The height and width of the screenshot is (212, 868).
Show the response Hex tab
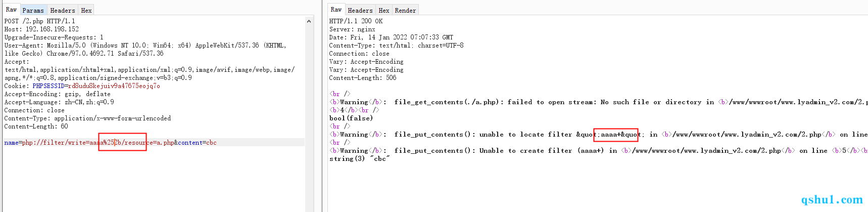pyautogui.click(x=384, y=10)
